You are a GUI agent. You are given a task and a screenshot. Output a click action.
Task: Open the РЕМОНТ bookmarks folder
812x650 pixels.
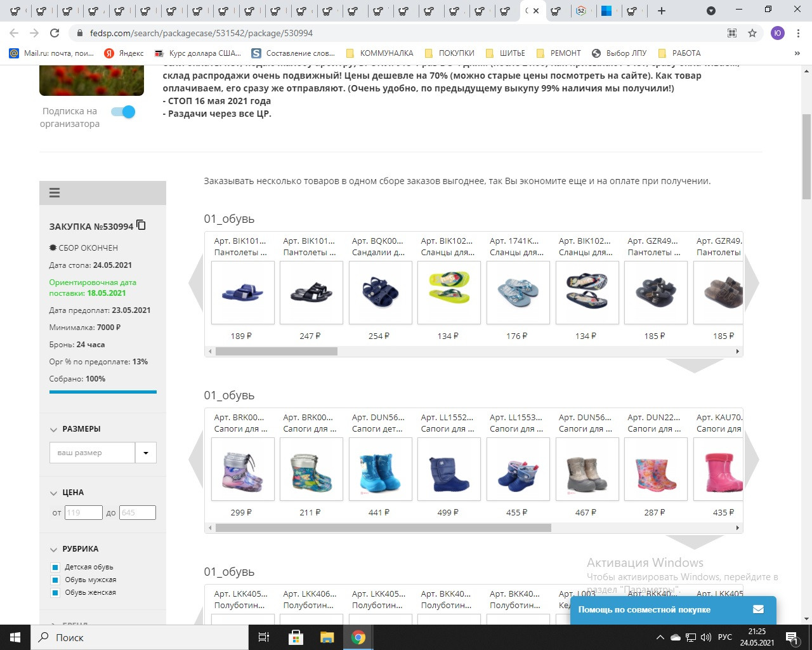click(x=558, y=53)
